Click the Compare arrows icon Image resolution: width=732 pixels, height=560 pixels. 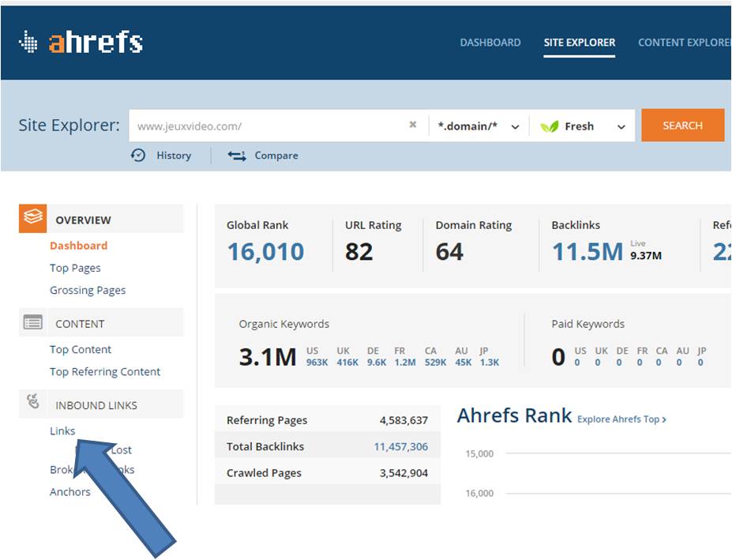click(x=237, y=156)
